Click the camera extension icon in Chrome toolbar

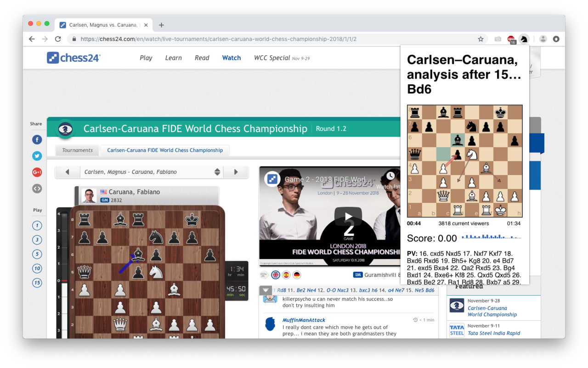(x=498, y=39)
